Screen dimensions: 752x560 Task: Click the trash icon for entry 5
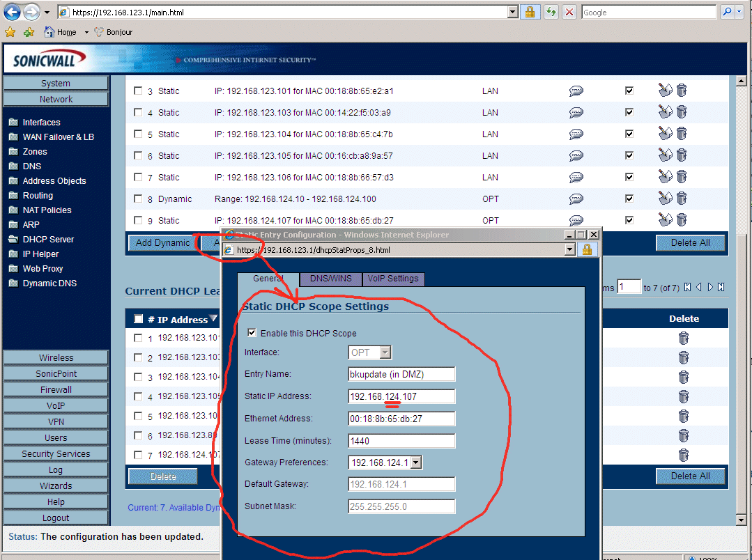click(x=682, y=134)
